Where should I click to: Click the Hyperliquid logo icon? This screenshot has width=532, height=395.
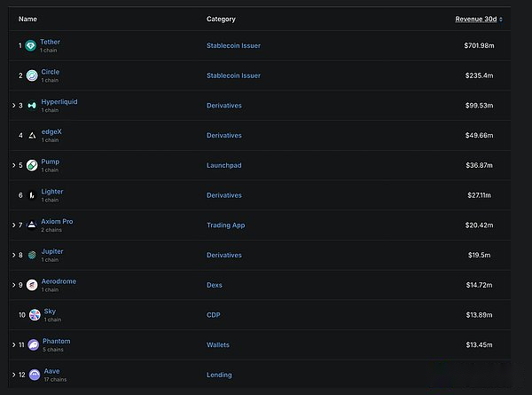(33, 106)
